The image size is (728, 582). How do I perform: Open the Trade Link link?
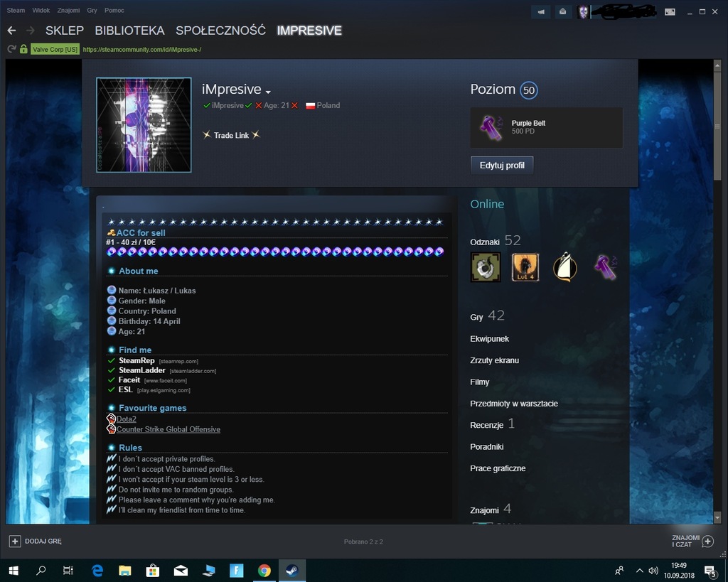231,135
